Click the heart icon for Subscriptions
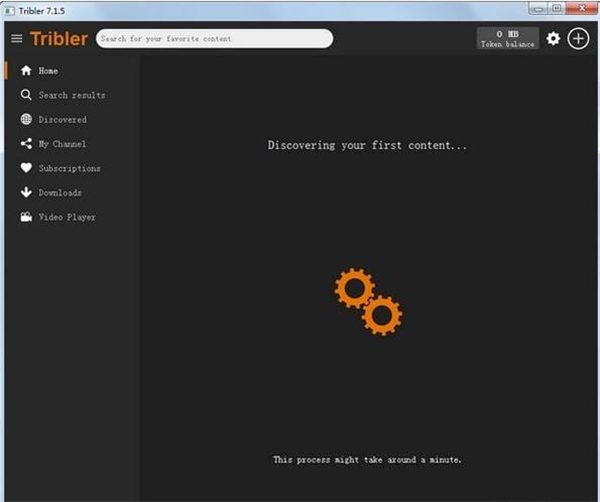Screen dimensions: 600x502 tap(26, 168)
